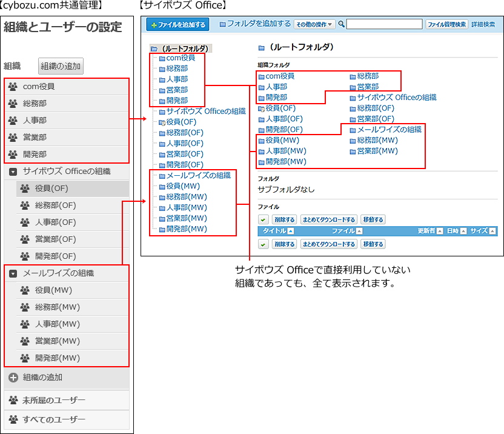Collapse the メールワイズの組織 group
This screenshot has height=434, width=504.
point(13,273)
